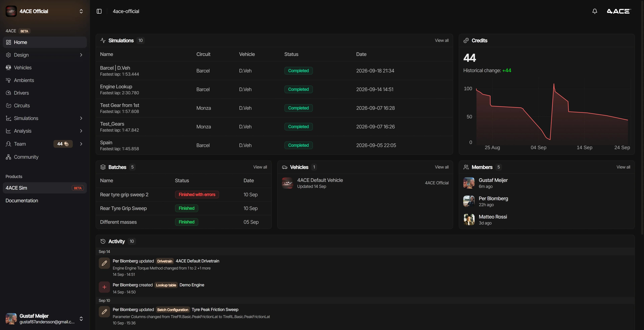This screenshot has width=644, height=330.
Task: Toggle the sidebar panel icon
Action: pos(99,11)
